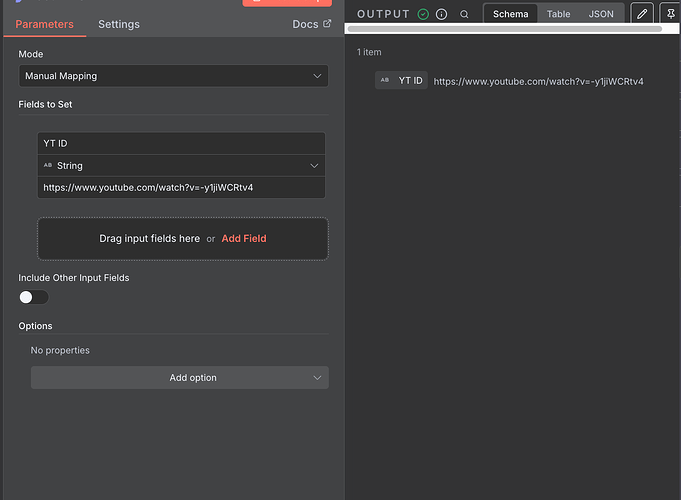Click the output edit pencil icon
This screenshot has height=500, width=681.
[x=642, y=14]
